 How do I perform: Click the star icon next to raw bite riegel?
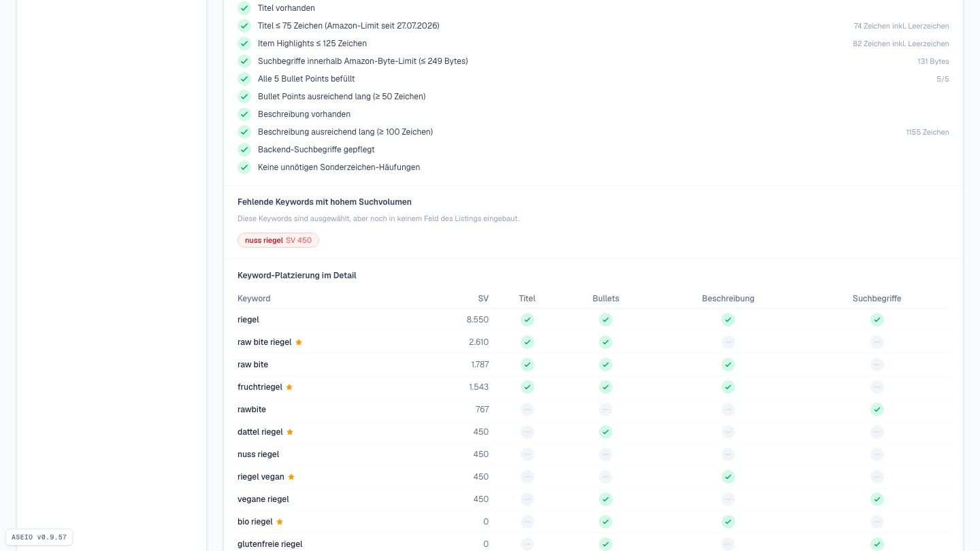pos(299,342)
